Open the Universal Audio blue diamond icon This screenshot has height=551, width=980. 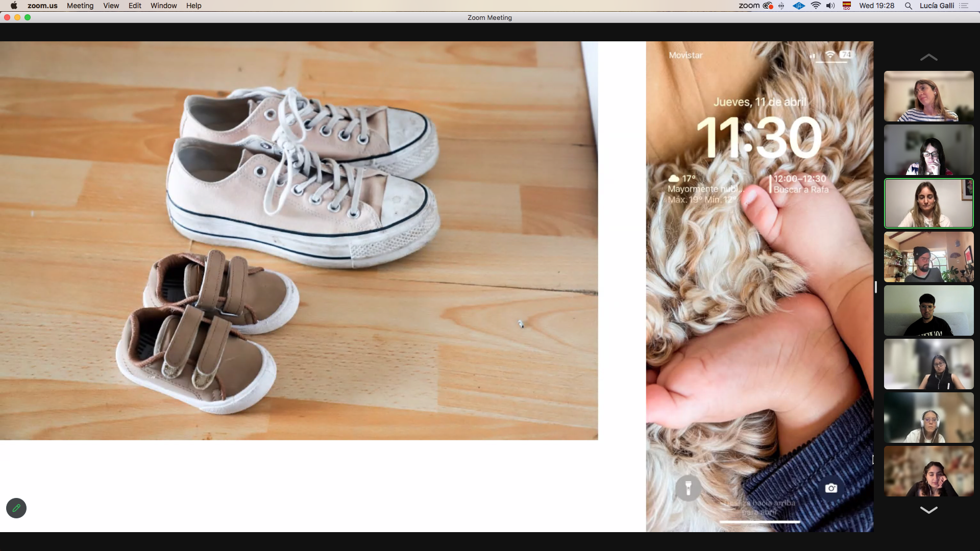click(x=799, y=6)
